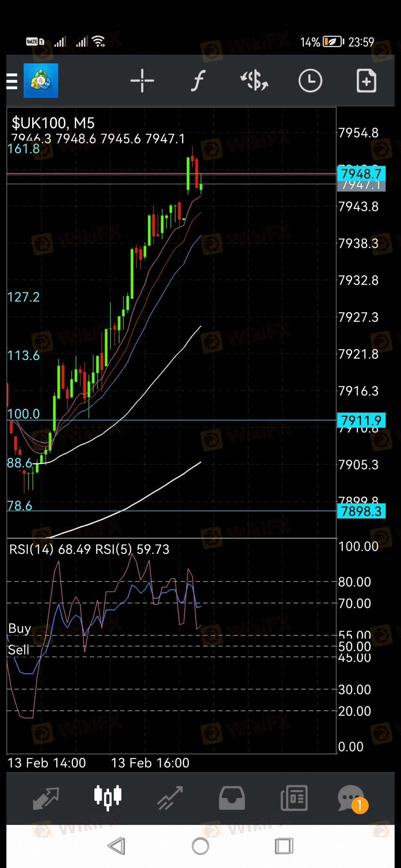Screen dimensions: 401x868
Task: Tap the 30.00 RSI scale level
Action: 354,690
